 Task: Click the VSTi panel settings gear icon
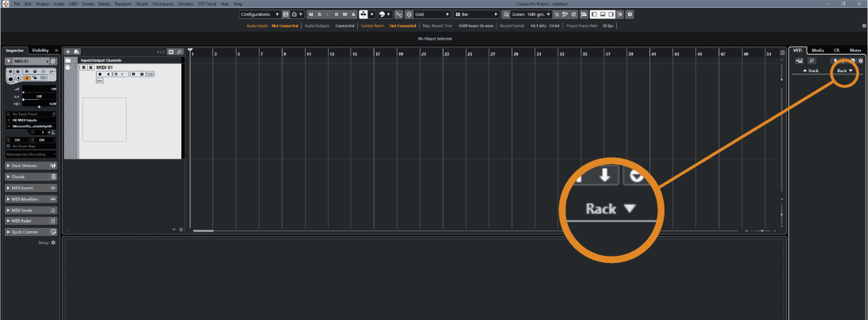tap(861, 60)
